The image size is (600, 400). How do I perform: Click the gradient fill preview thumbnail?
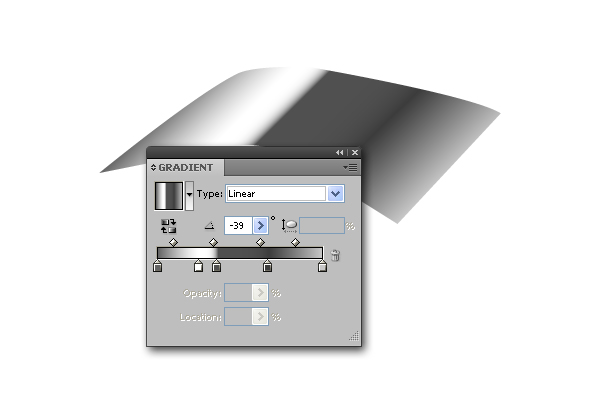pos(169,196)
